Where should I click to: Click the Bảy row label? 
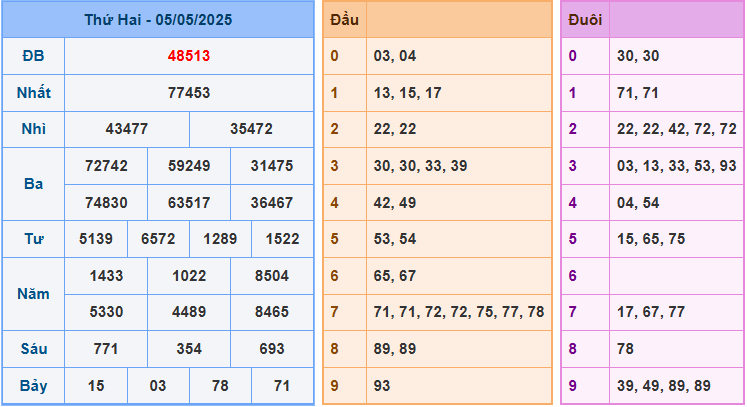coord(33,386)
